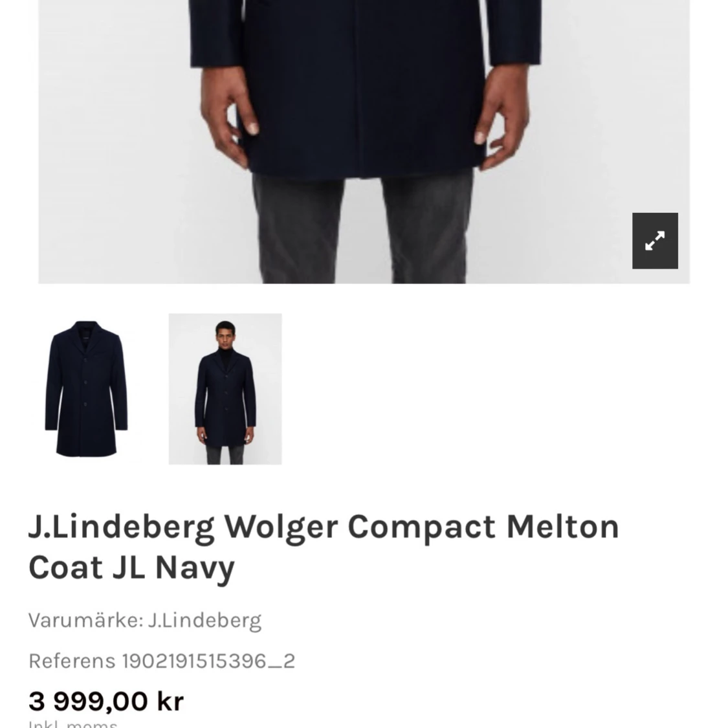Click the 'kr' currency symbol in the price
This screenshot has height=728, width=728.
pos(170,701)
